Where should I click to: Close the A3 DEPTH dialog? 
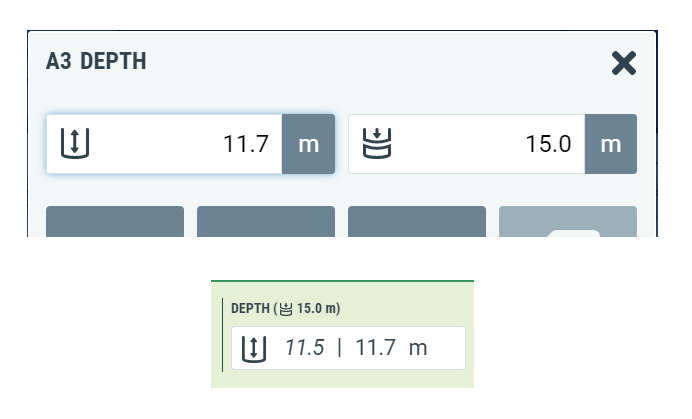pos(624,63)
